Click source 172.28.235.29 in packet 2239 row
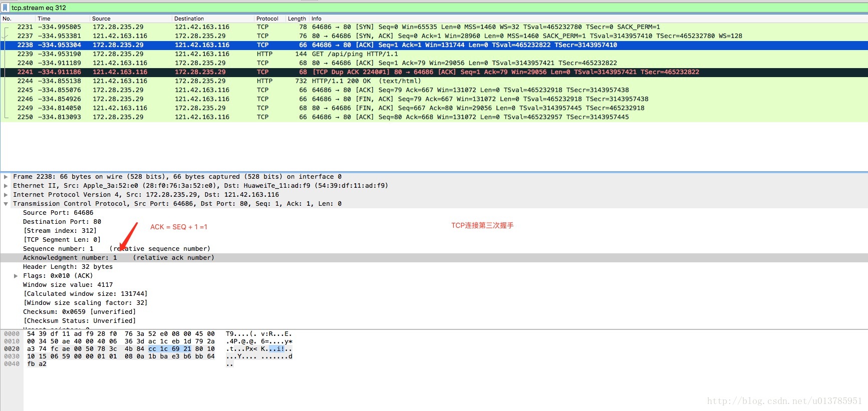The height and width of the screenshot is (411, 868). 118,54
